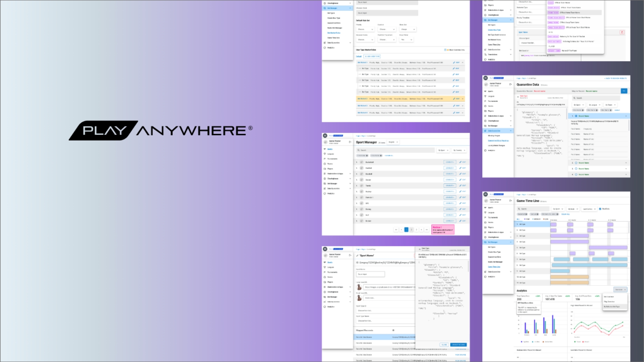Collapse Data Quarantine section in Quarantine Data sidebar

click(511, 131)
